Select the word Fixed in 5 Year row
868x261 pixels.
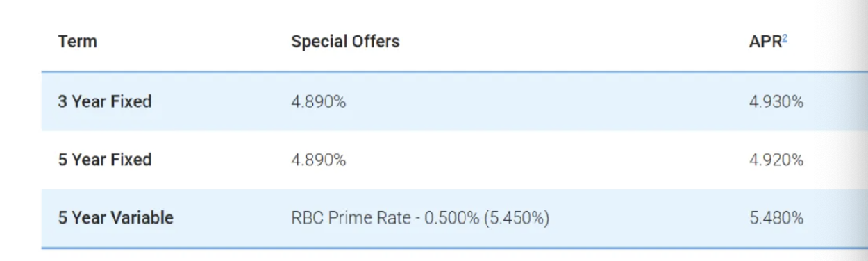point(131,160)
